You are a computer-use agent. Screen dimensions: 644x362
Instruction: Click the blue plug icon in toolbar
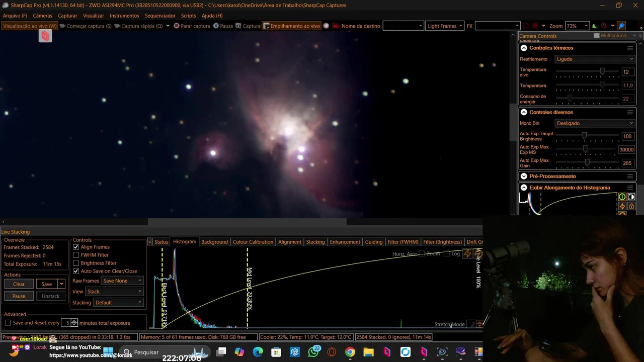click(x=621, y=26)
